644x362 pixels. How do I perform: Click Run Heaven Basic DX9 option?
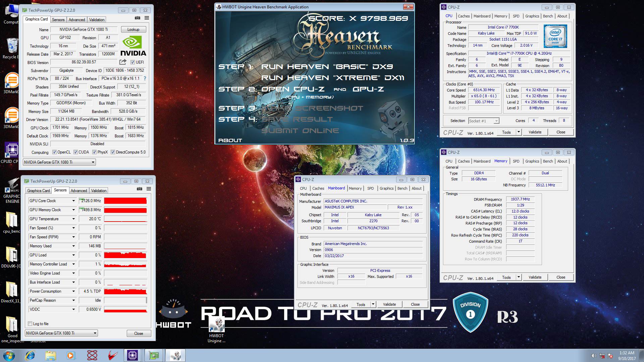pyautogui.click(x=327, y=67)
